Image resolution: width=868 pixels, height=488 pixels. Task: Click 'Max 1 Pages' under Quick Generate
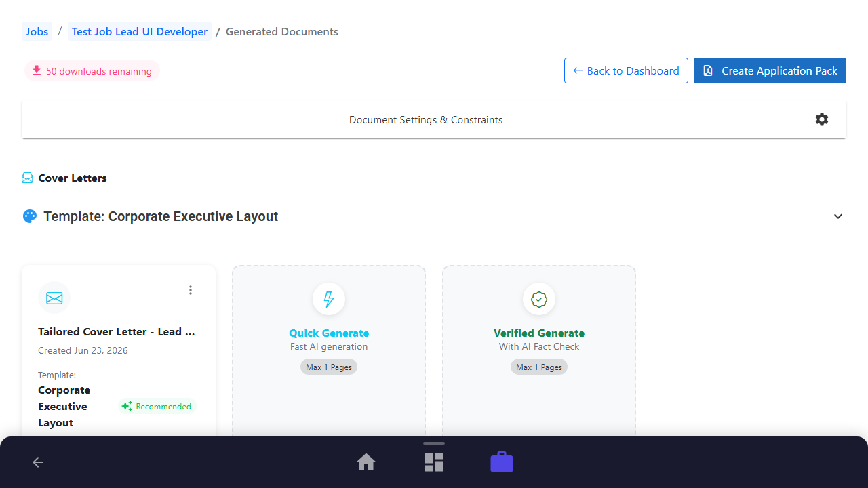[x=329, y=367]
